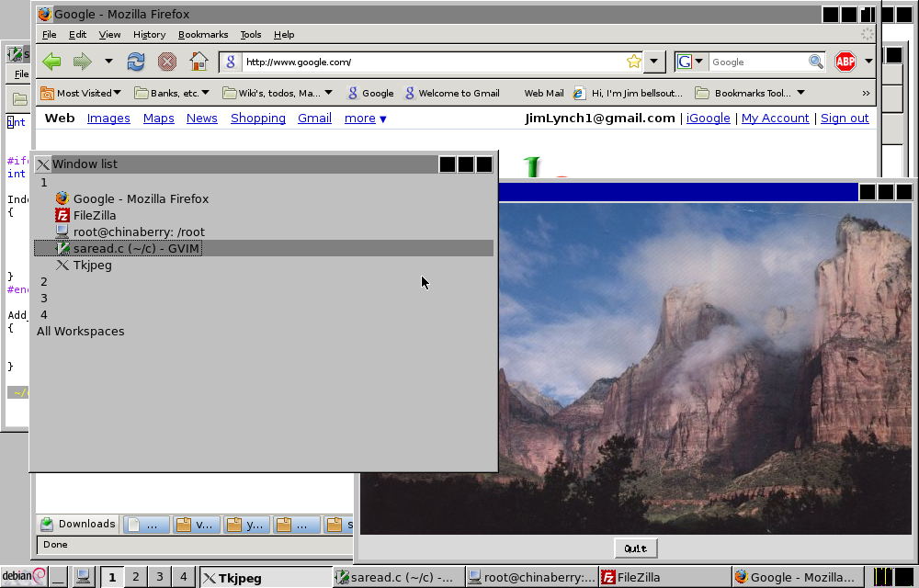
Task: Open the Debian menu in the taskbar
Action: coord(24,577)
